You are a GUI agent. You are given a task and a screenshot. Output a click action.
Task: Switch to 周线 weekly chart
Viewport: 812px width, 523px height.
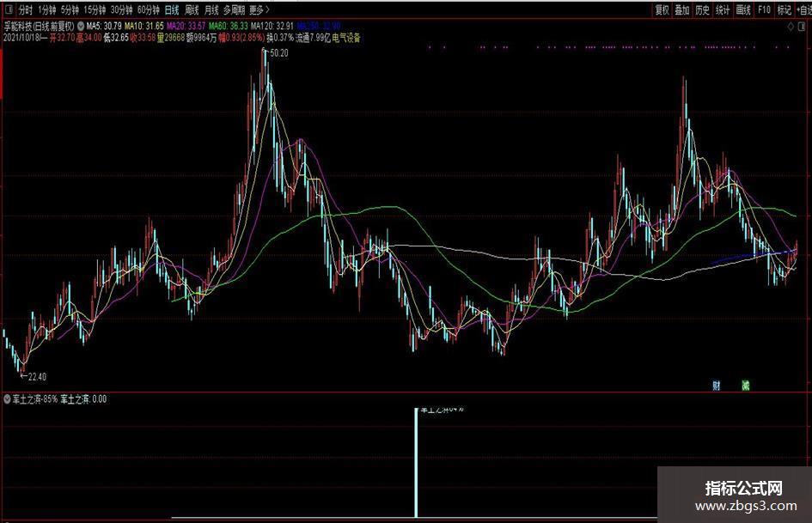coord(192,9)
